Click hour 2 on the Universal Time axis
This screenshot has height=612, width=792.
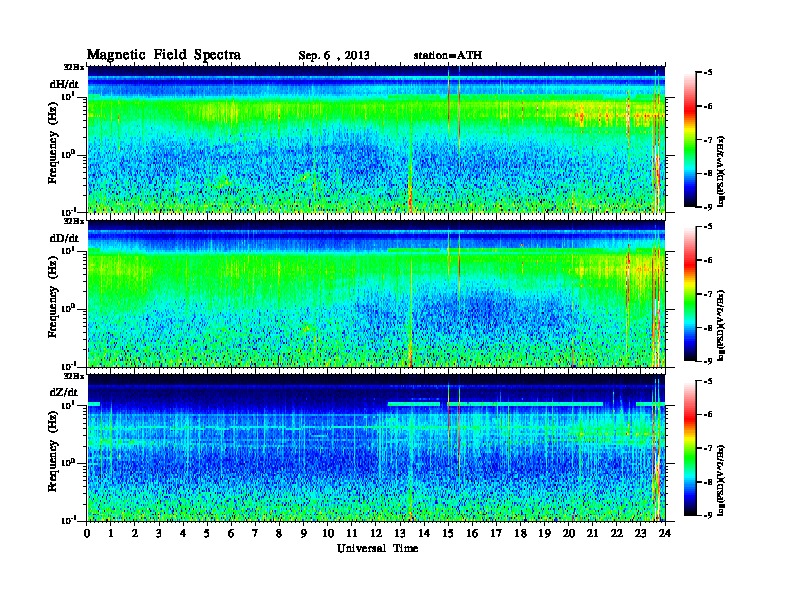coord(135,533)
